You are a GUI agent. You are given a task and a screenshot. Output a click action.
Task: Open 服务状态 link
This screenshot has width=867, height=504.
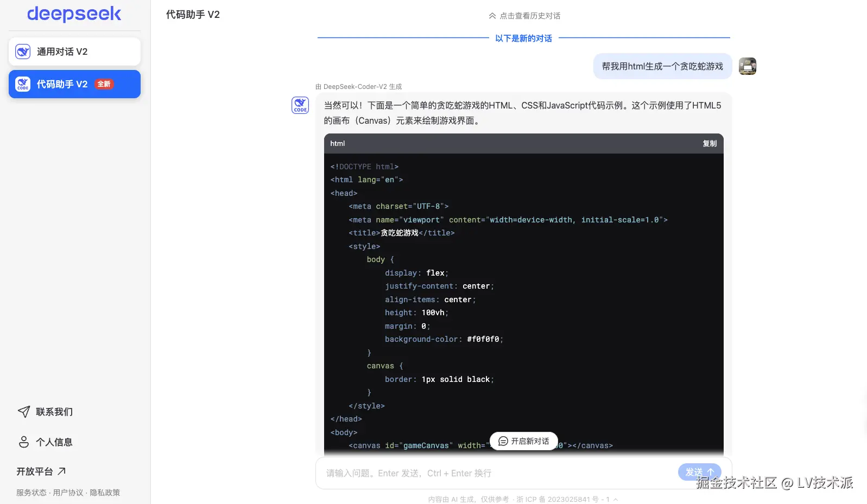pos(31,493)
